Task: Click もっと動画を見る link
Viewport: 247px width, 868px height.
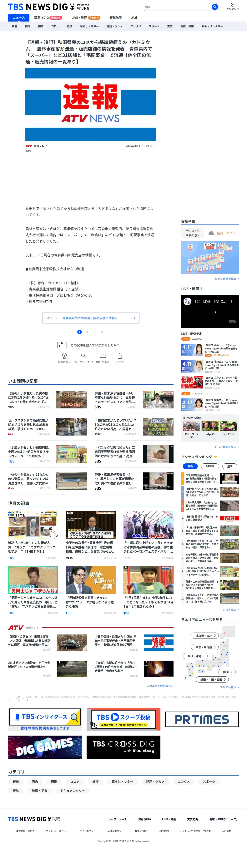Action: [x=226, y=447]
